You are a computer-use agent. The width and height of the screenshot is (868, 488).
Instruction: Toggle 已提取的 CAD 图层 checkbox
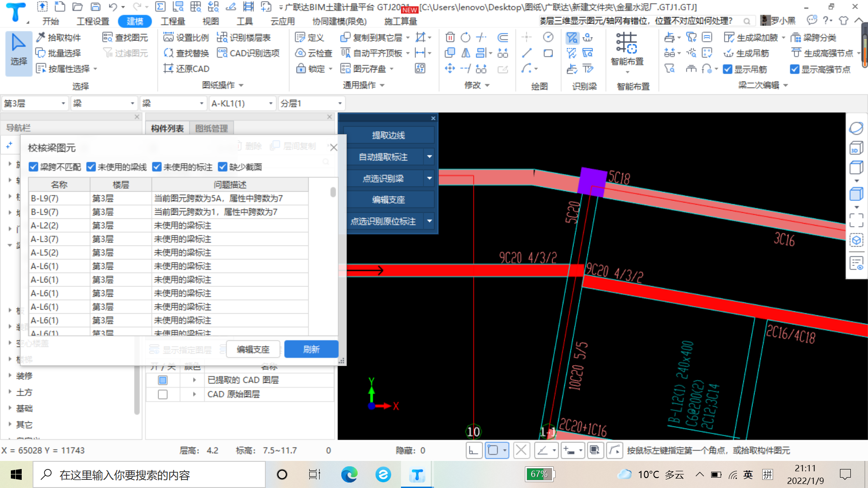click(163, 380)
